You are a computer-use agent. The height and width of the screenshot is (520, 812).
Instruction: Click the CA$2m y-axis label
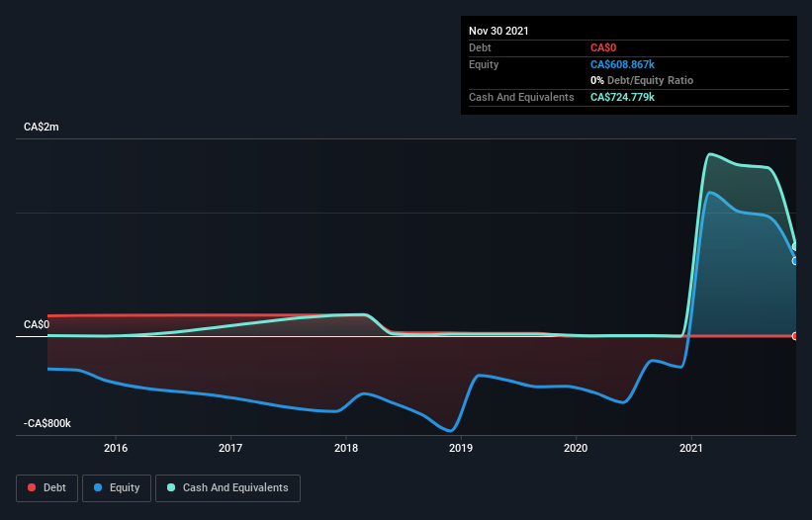click(42, 128)
